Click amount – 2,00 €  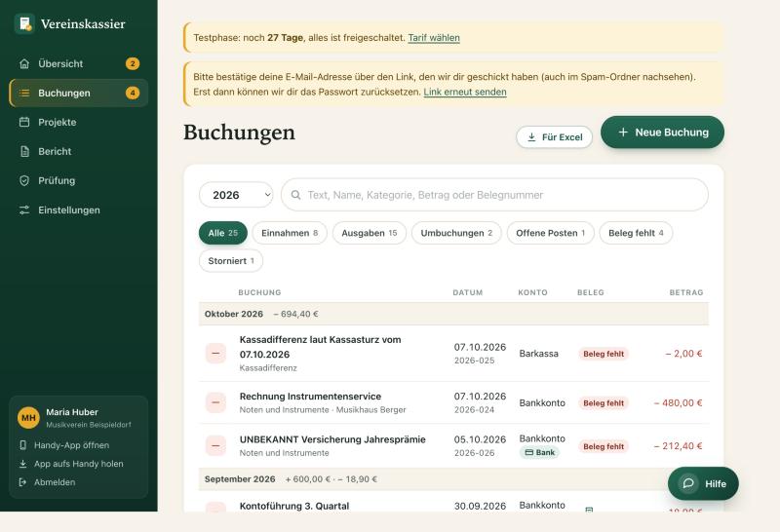(683, 354)
